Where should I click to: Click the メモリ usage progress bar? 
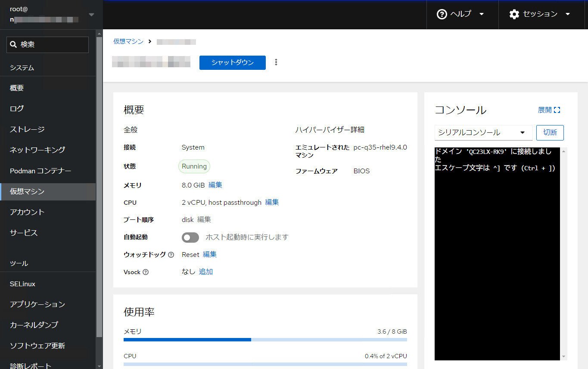pyautogui.click(x=265, y=340)
